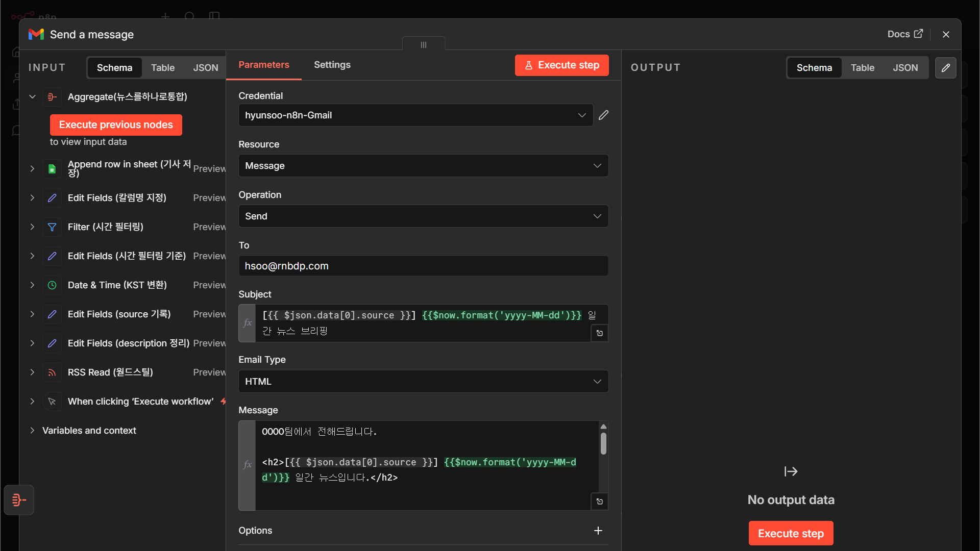Click the pencil icon to edit the Gmail credential
The image size is (980, 551).
tap(603, 115)
